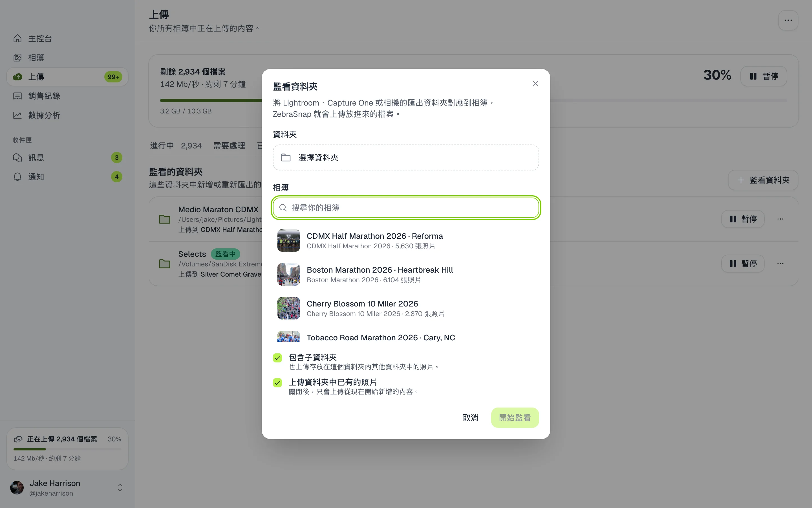This screenshot has height=508, width=812.
Task: Click Medio Maraton CDMX folder icon
Action: [164, 219]
